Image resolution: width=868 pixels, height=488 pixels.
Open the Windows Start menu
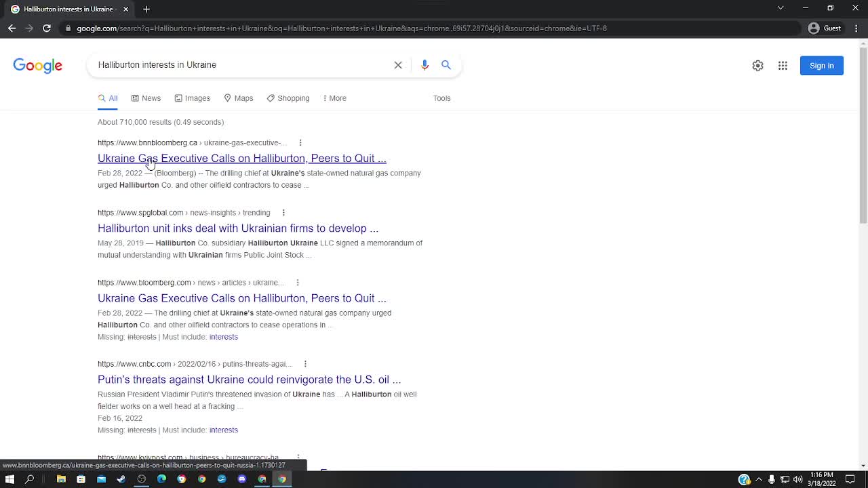pos(9,479)
